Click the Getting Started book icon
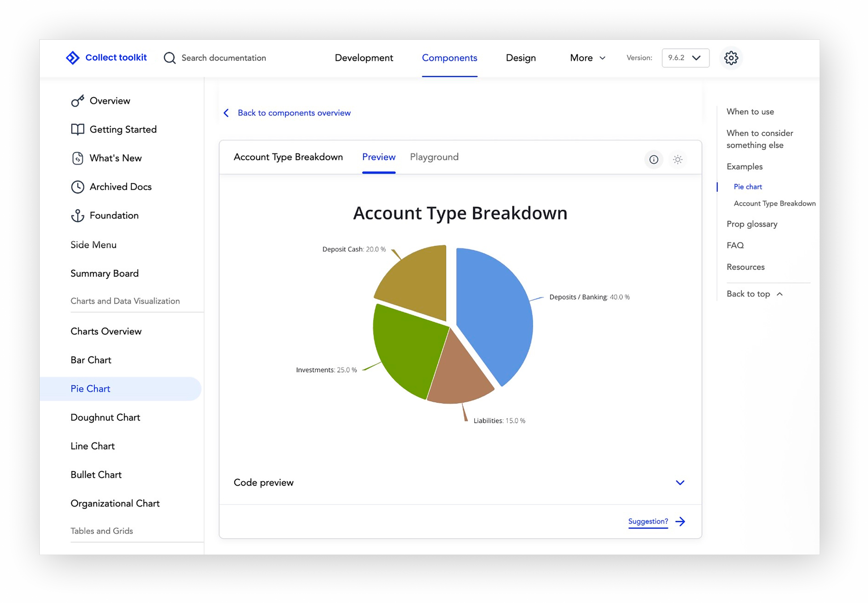This screenshot has width=868, height=603. [77, 129]
